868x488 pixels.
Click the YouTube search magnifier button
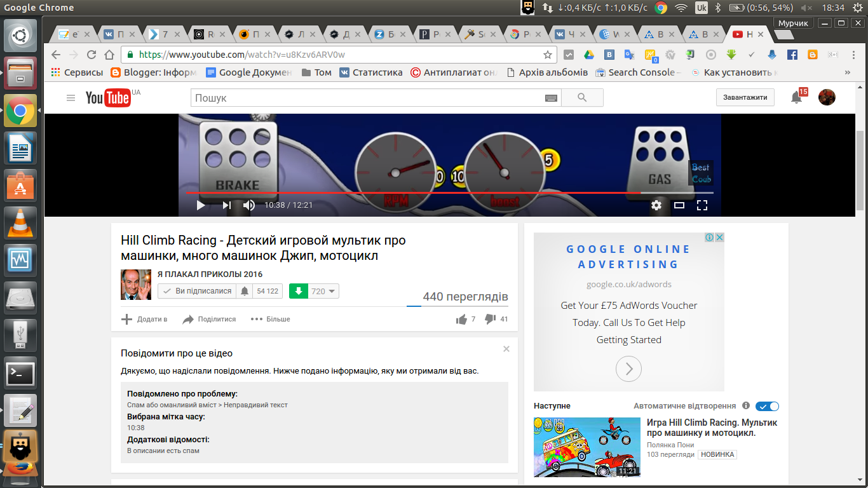pyautogui.click(x=583, y=98)
